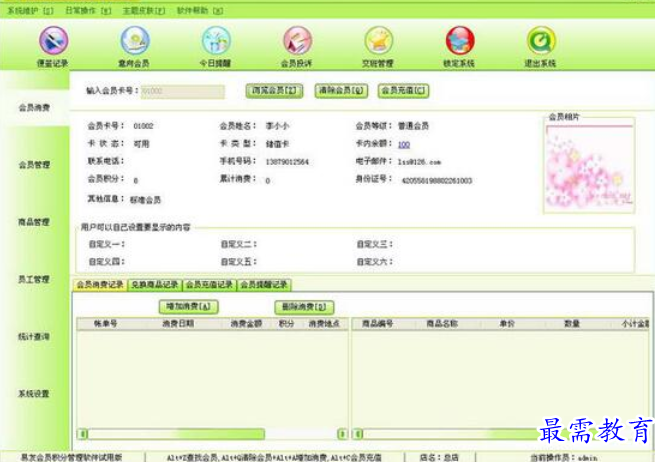Click the member photo thumbnail
The image size is (661, 462).
coord(589,166)
